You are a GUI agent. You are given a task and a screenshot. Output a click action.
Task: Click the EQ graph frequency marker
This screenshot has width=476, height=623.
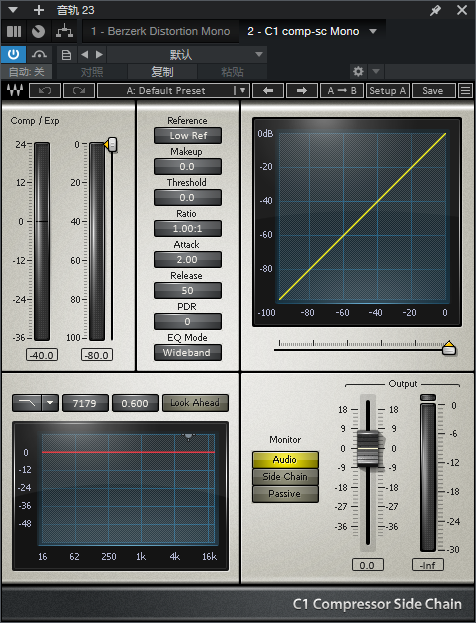[188, 437]
